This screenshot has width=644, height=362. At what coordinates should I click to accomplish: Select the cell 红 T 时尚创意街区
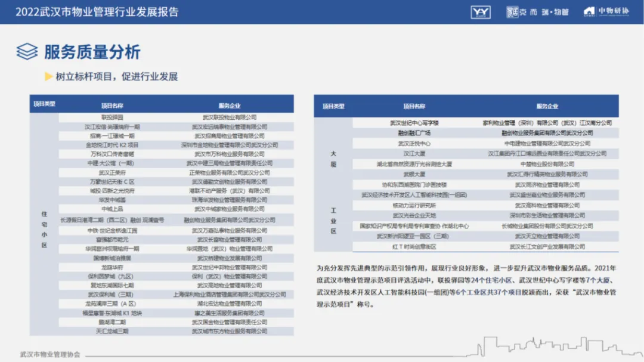414,247
